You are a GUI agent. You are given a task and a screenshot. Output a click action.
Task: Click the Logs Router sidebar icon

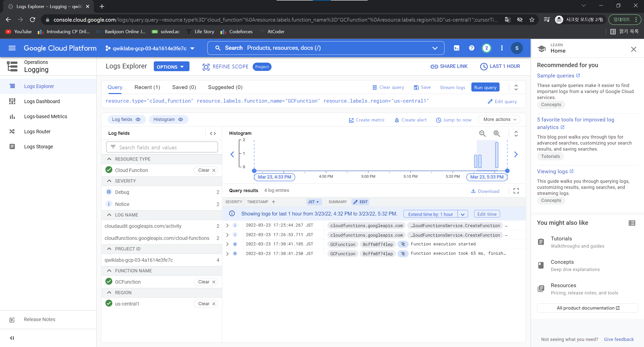12,132
